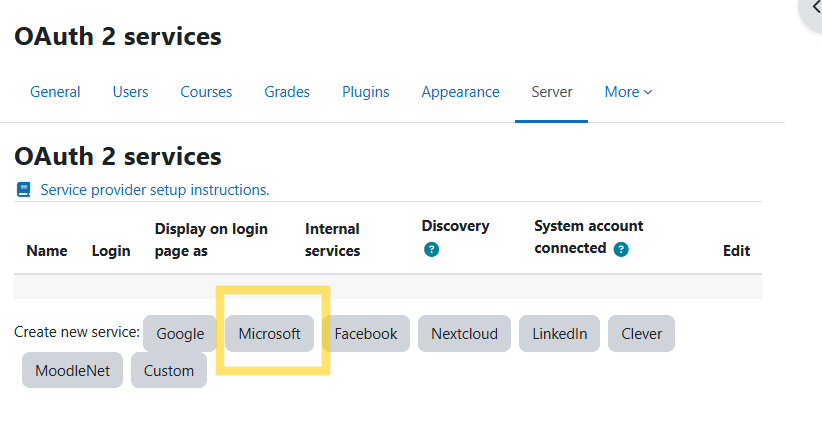Expand the More dropdown menu
The height and width of the screenshot is (437, 822).
pyautogui.click(x=628, y=92)
